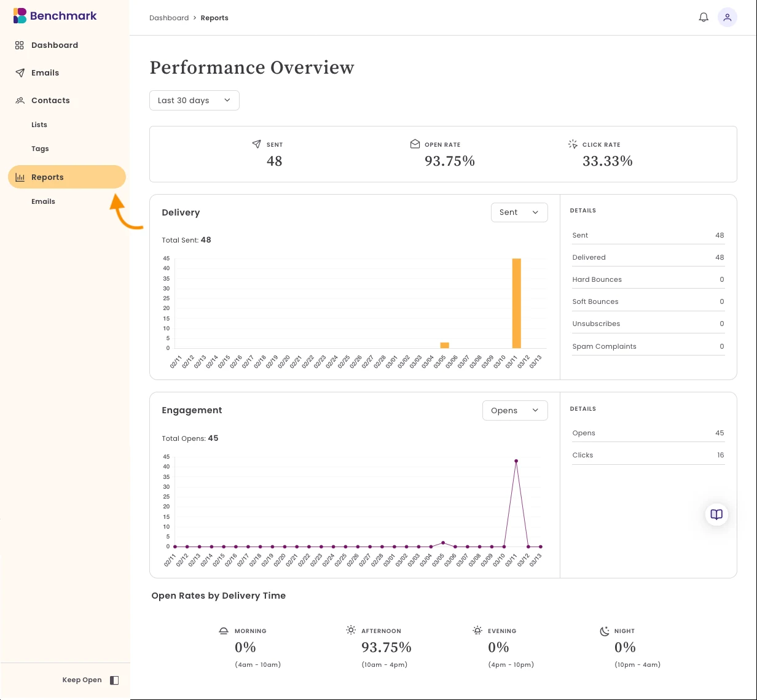Image resolution: width=757 pixels, height=700 pixels.
Task: Toggle the Keep Open sidebar icon
Action: tap(114, 680)
